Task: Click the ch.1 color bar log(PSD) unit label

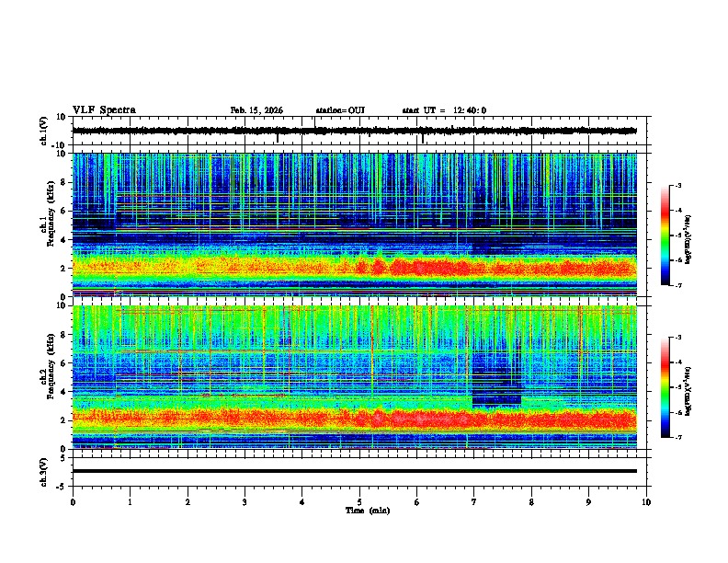Action: tap(688, 240)
